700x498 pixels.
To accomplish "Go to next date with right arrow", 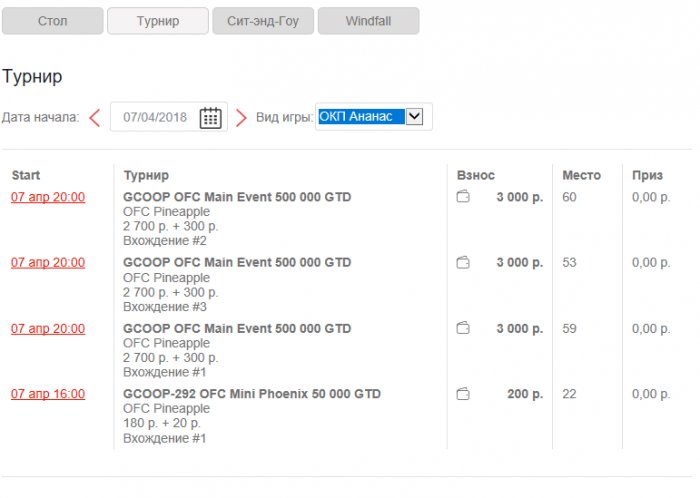I will click(241, 118).
